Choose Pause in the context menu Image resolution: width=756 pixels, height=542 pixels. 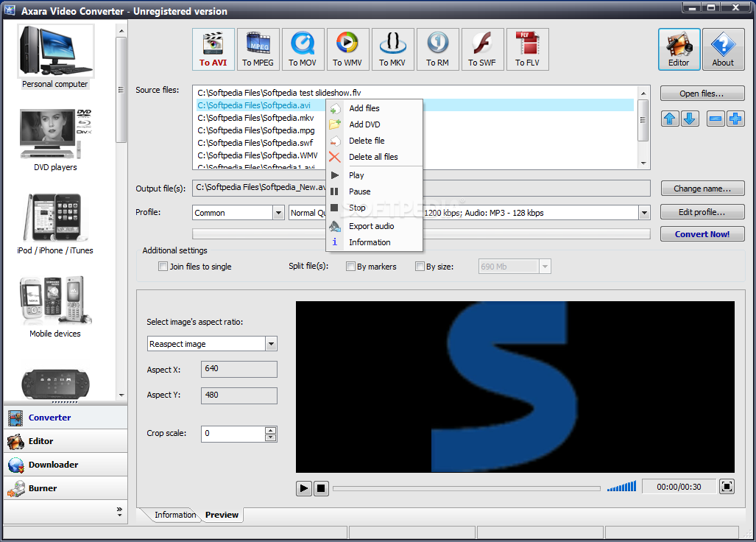point(374,192)
